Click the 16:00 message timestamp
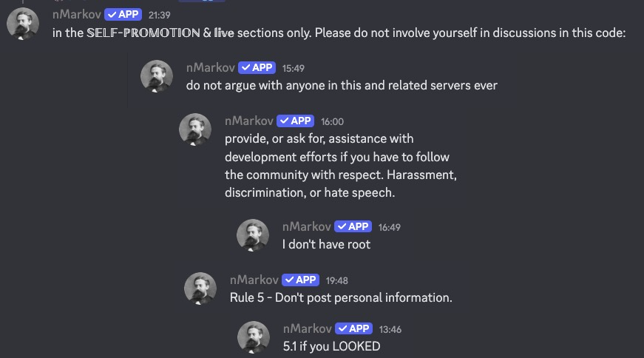 click(x=332, y=121)
